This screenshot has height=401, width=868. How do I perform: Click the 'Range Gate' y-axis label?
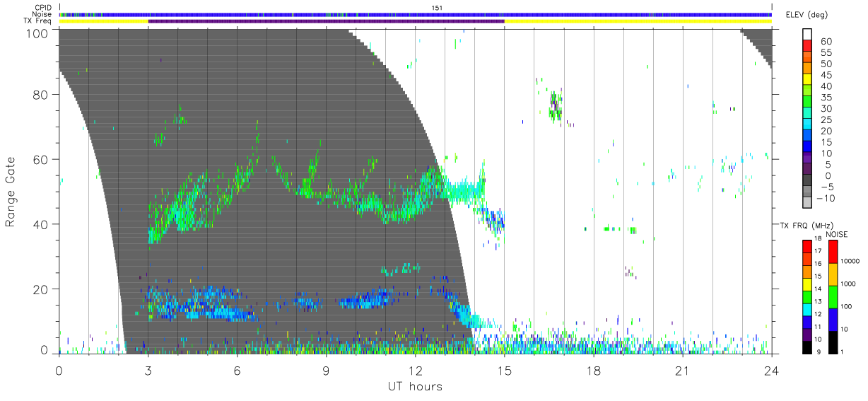11,191
